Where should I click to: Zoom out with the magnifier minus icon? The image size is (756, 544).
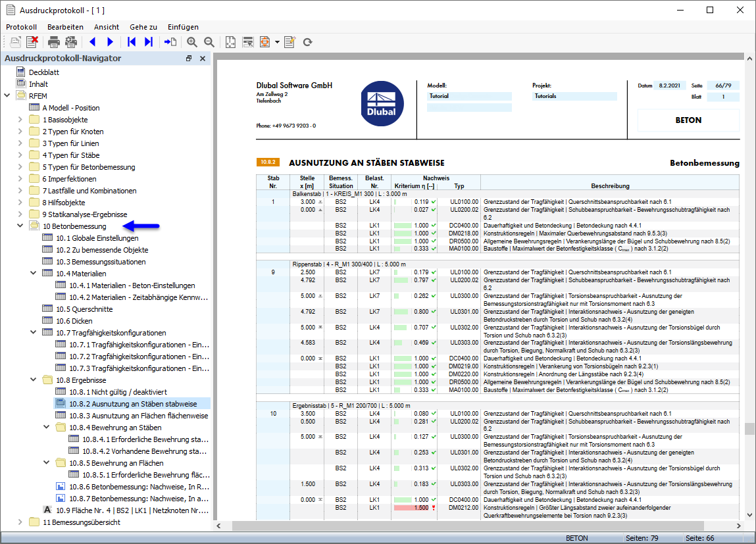(209, 42)
